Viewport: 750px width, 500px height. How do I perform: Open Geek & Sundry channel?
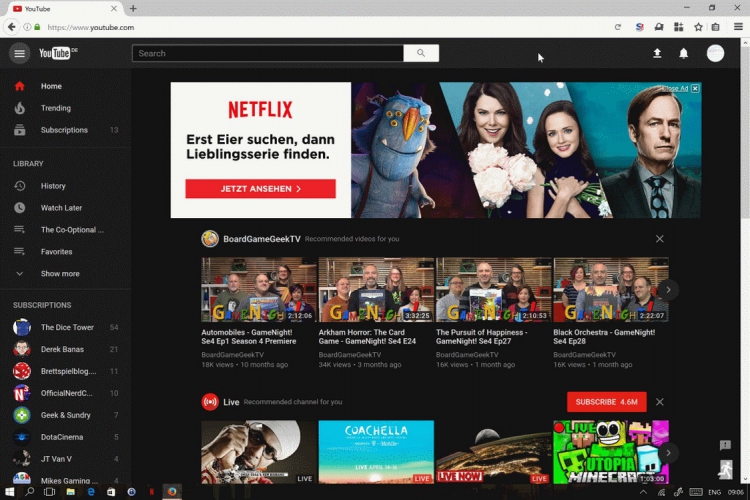(x=66, y=415)
